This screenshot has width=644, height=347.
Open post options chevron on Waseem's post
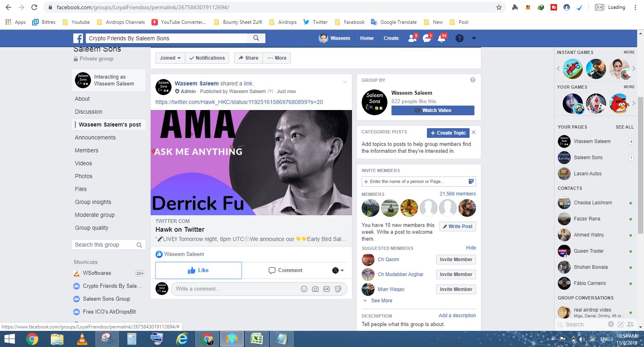pos(345,82)
